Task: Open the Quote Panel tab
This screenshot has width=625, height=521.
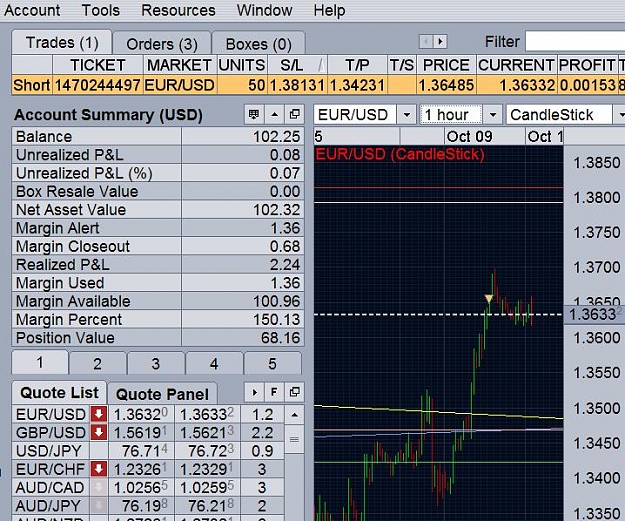Action: (x=162, y=394)
